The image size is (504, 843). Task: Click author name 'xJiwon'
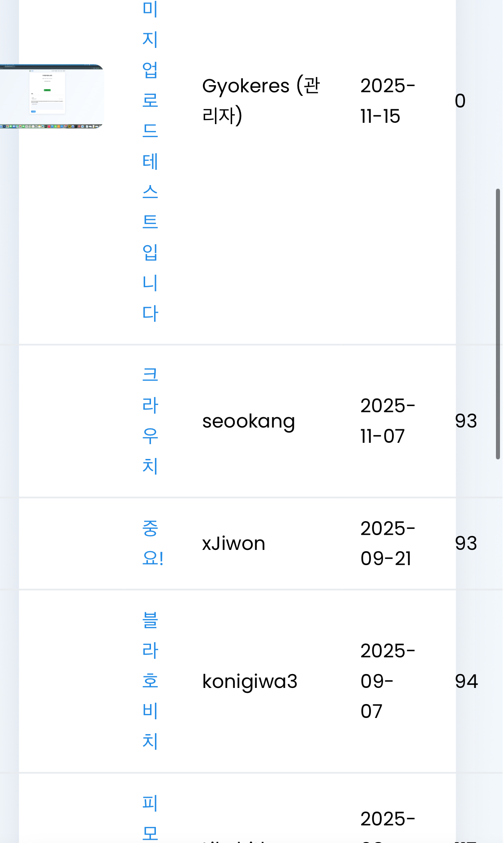point(233,544)
